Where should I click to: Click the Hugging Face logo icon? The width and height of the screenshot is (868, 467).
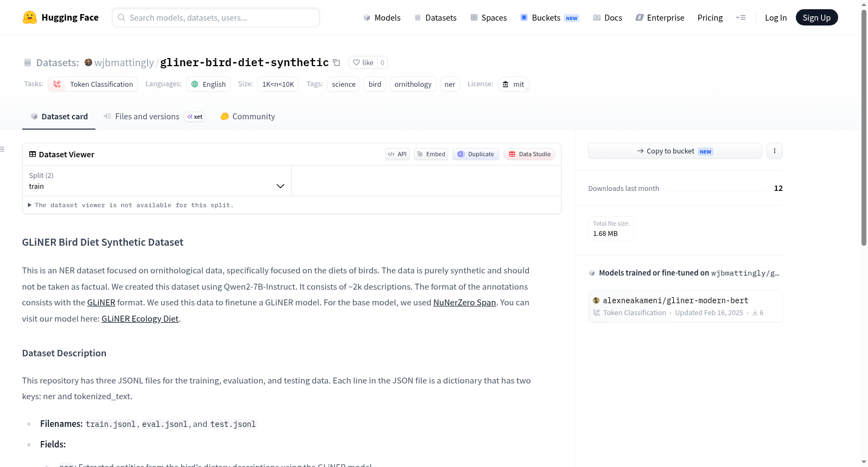tap(29, 17)
